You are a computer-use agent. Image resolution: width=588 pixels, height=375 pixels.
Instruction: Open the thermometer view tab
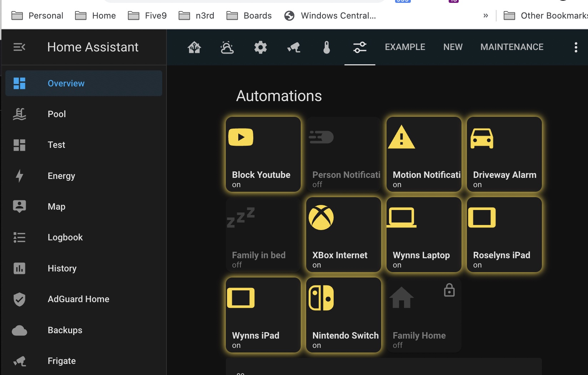[x=327, y=47]
